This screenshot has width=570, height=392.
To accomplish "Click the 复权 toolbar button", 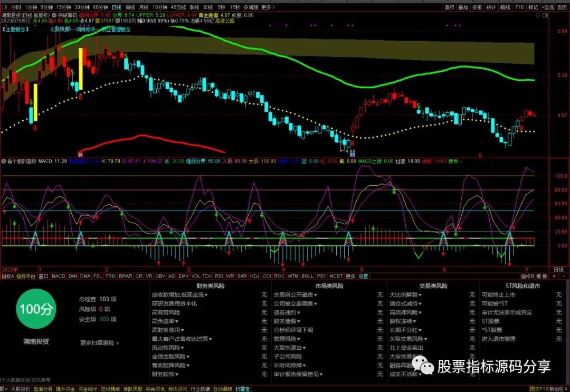I will coord(450,7).
